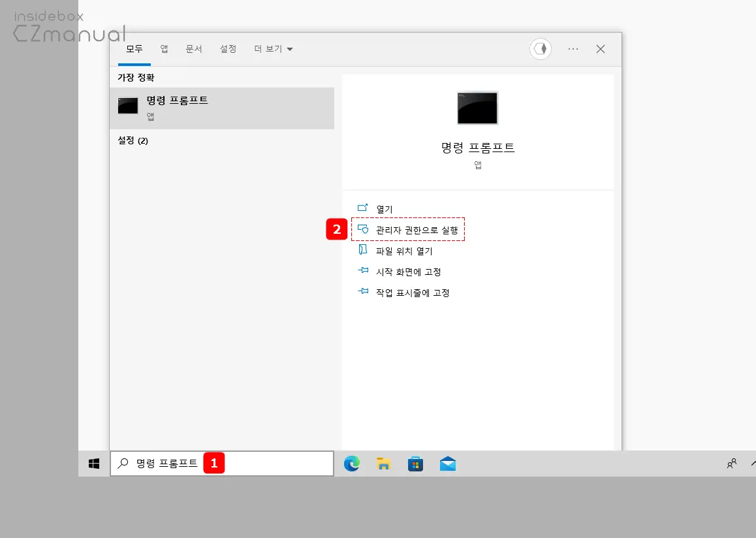Click the search account avatar icon
756x538 pixels.
[540, 48]
